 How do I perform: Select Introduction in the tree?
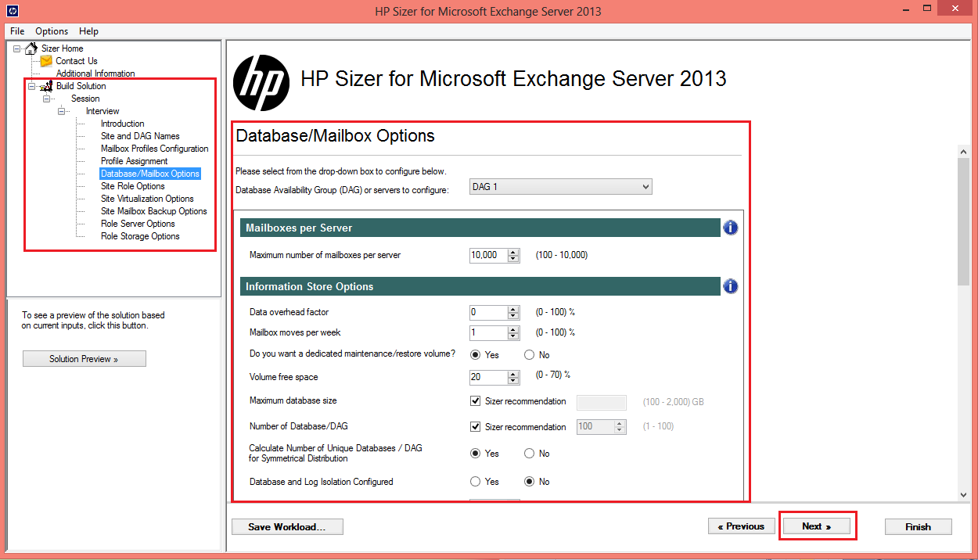pos(122,124)
